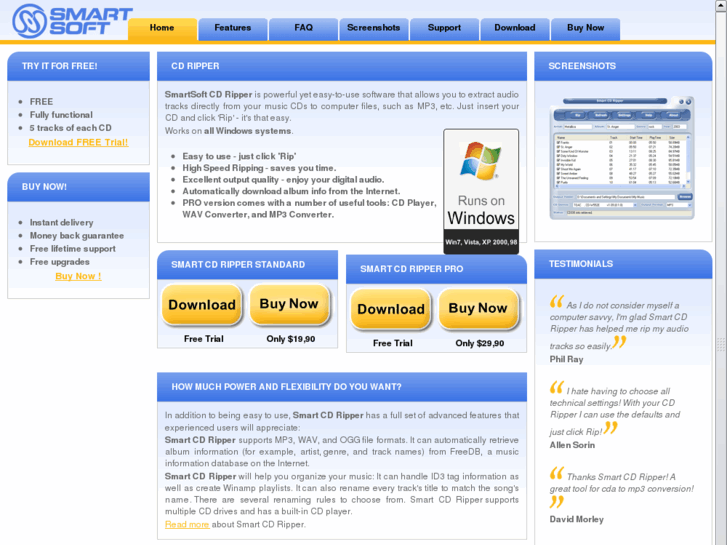Click the SMART CD RIPPER STANDARD heading

(238, 265)
